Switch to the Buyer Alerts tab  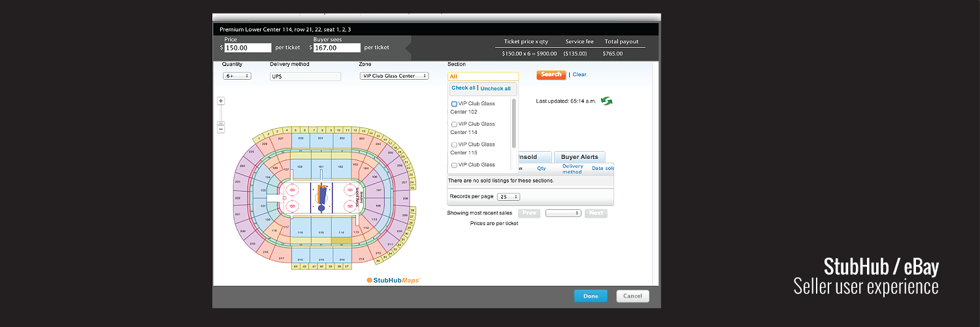(x=579, y=157)
